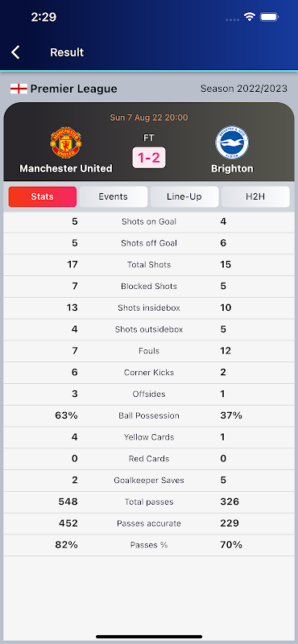The image size is (298, 644).
Task: Tap the Brighton team name
Action: pos(232,168)
